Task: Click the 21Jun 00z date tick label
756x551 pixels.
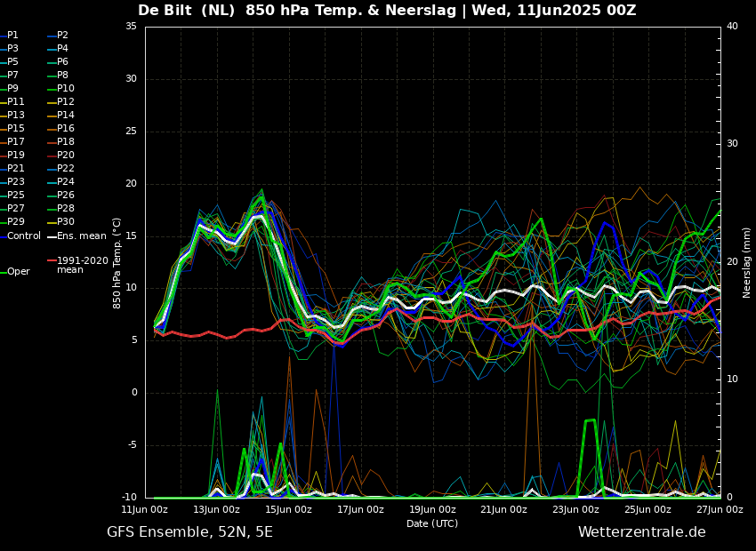Action: [503, 510]
